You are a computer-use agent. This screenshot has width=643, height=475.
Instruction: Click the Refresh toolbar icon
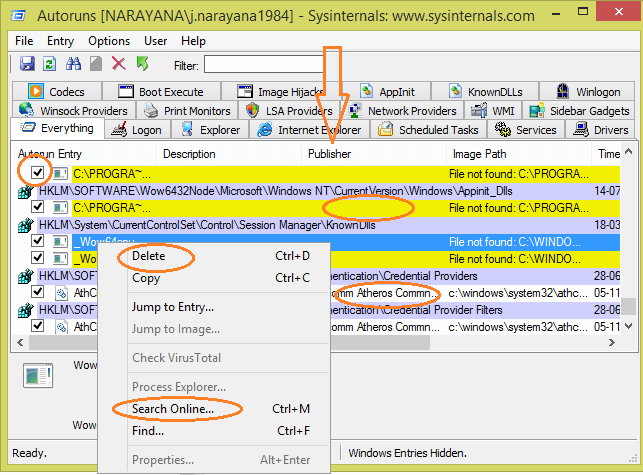click(x=50, y=64)
